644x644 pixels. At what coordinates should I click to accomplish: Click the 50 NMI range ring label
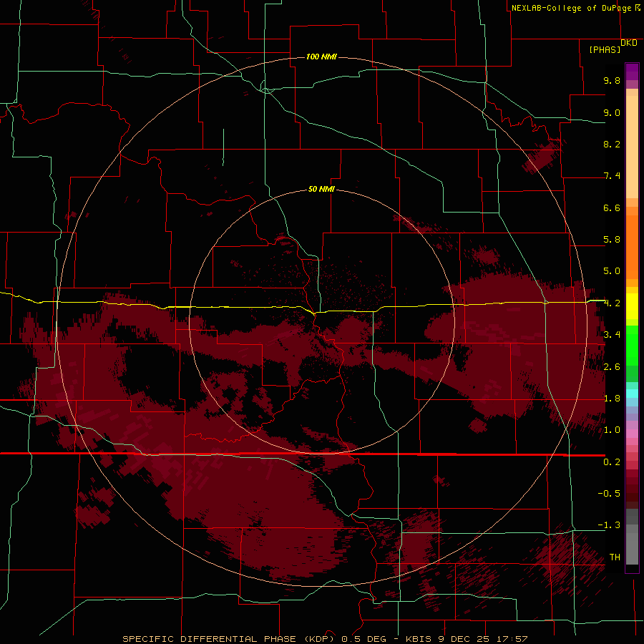pos(321,189)
